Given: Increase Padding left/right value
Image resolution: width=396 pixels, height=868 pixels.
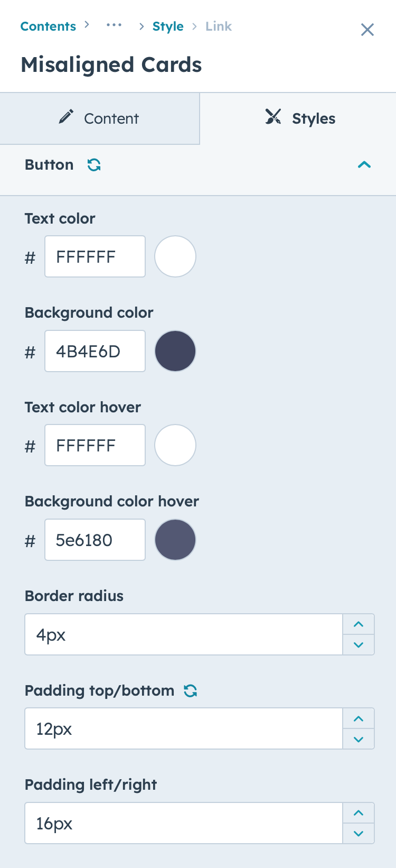Looking at the screenshot, I should (x=359, y=813).
